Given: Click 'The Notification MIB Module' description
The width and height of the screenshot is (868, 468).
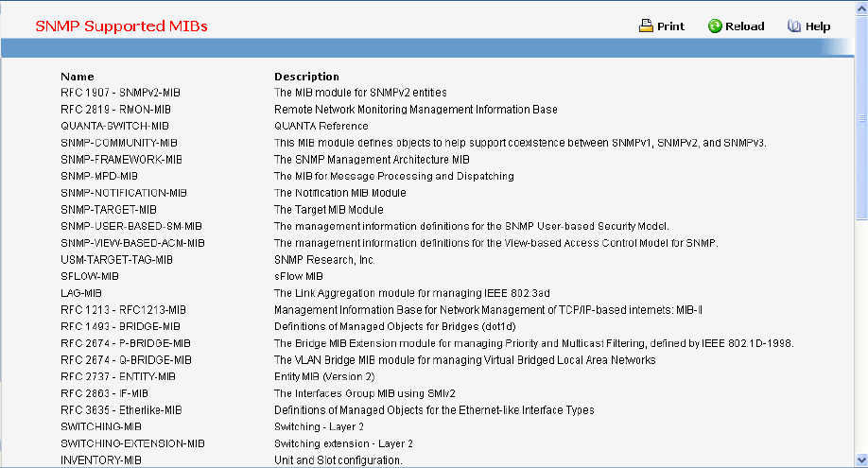Looking at the screenshot, I should (339, 193).
